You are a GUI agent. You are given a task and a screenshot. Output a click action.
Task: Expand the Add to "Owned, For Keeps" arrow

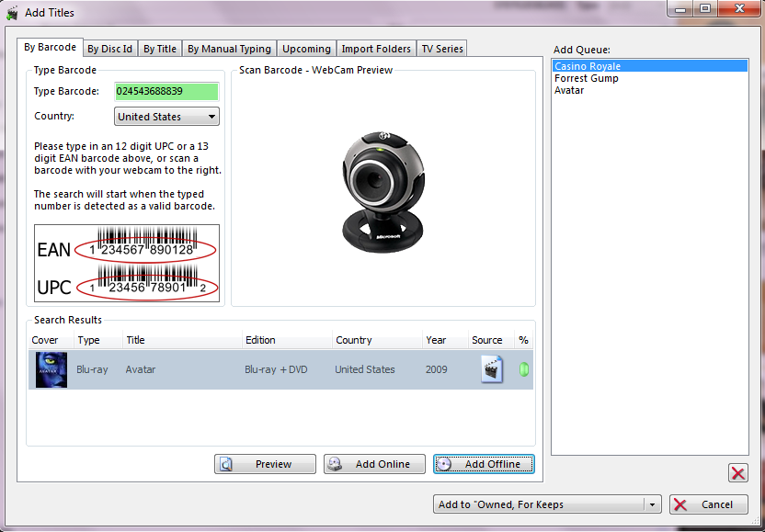(652, 504)
